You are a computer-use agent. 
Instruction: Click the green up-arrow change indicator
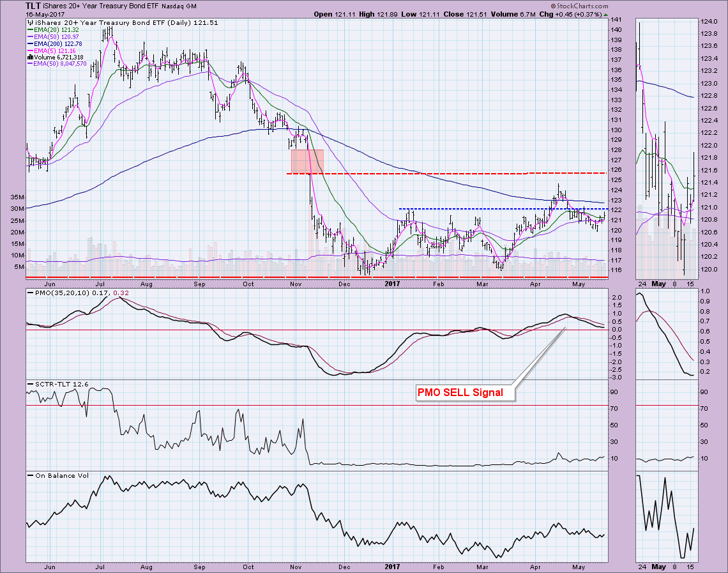[606, 15]
